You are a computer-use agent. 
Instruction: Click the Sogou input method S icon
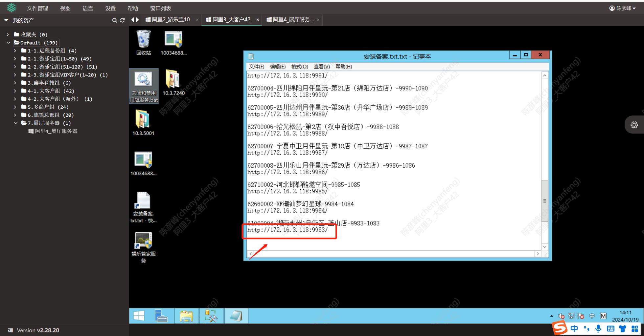pos(559,328)
